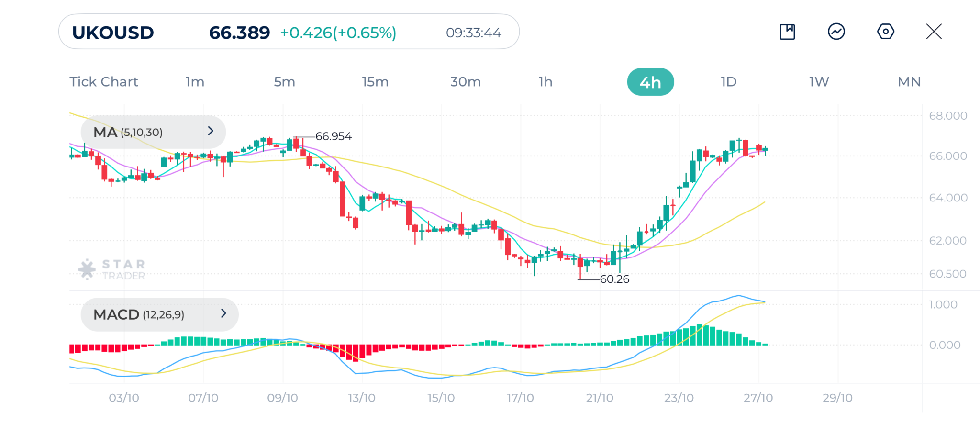
Task: Choose the 30m timeframe
Action: 465,82
